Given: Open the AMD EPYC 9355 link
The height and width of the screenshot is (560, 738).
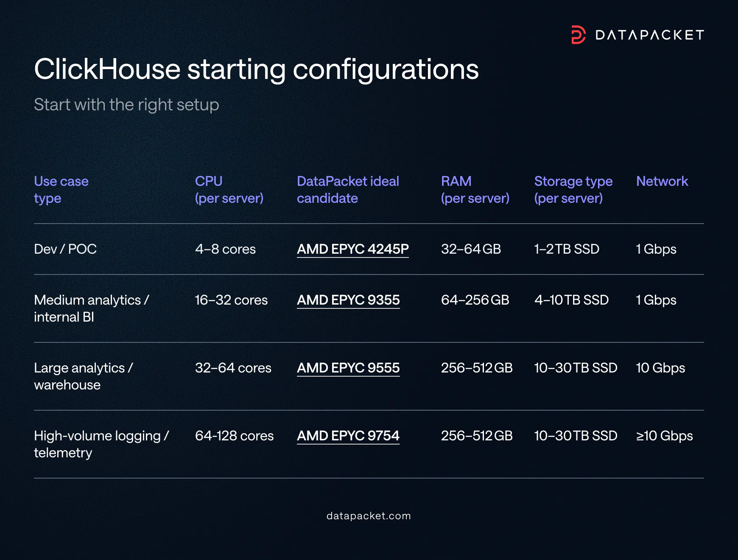Looking at the screenshot, I should 348,300.
